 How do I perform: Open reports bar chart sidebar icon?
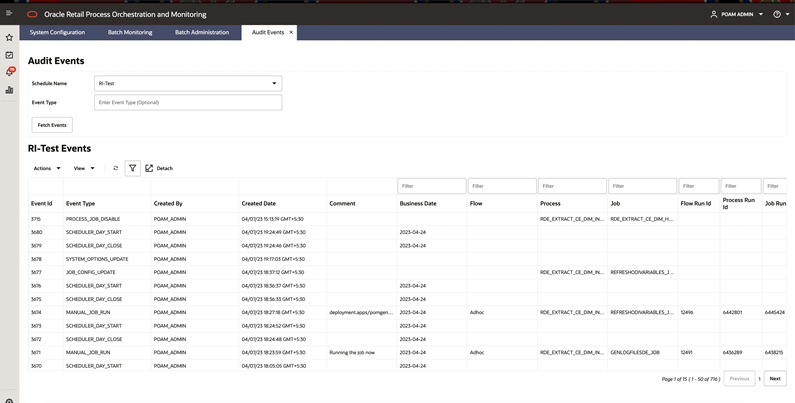pos(9,90)
